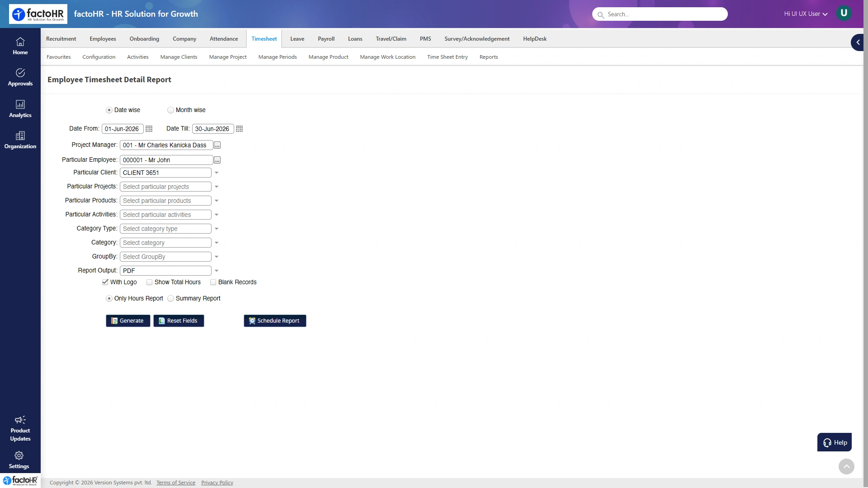The image size is (868, 488).
Task: Switch to the Attendance tab
Action: click(x=224, y=39)
